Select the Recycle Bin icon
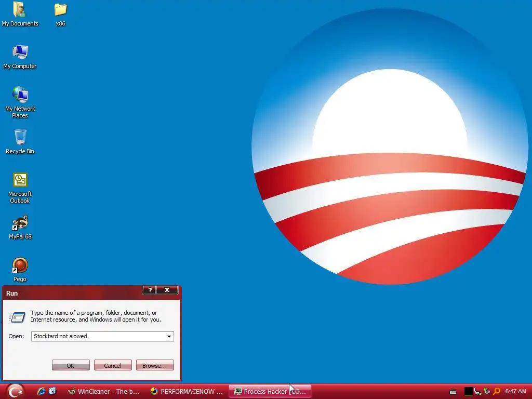Viewport: 532px width, 399px height. point(20,141)
